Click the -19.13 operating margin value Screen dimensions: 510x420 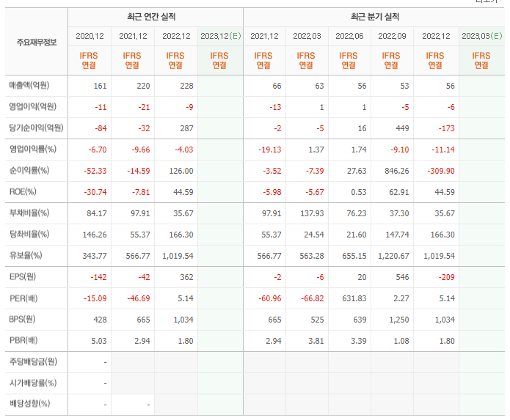269,150
